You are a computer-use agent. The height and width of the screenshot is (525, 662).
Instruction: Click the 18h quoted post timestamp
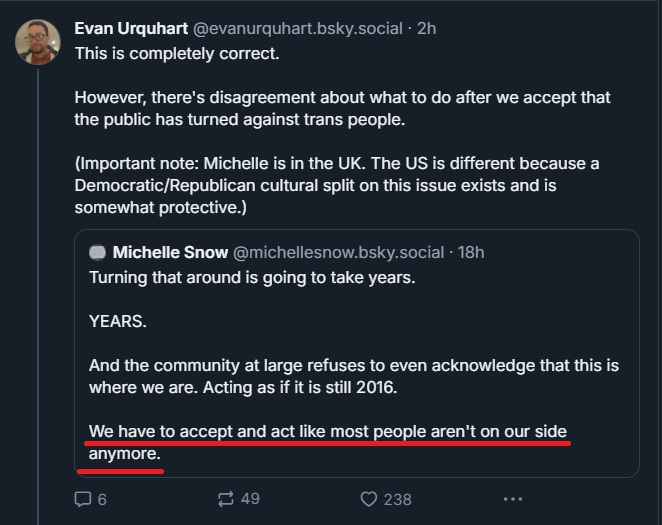tap(471, 253)
